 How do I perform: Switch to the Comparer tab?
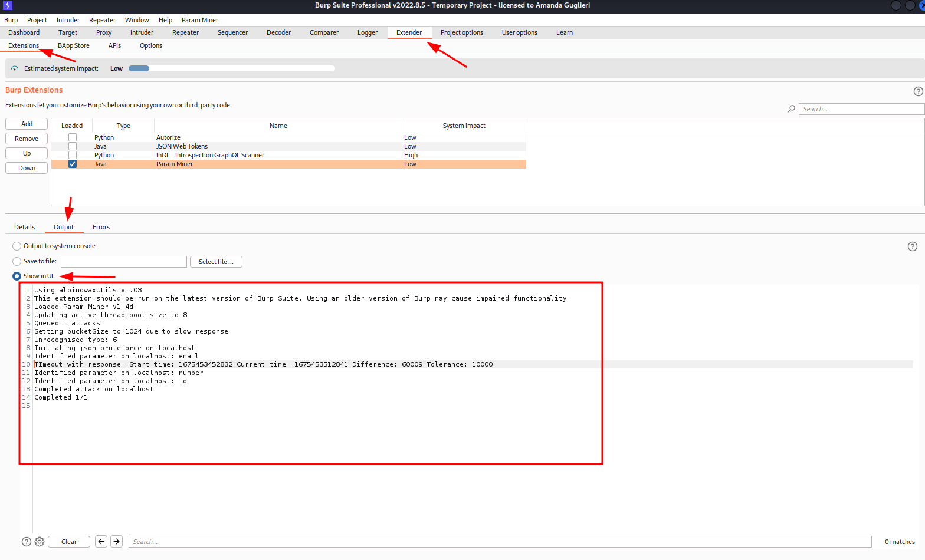pyautogui.click(x=324, y=32)
